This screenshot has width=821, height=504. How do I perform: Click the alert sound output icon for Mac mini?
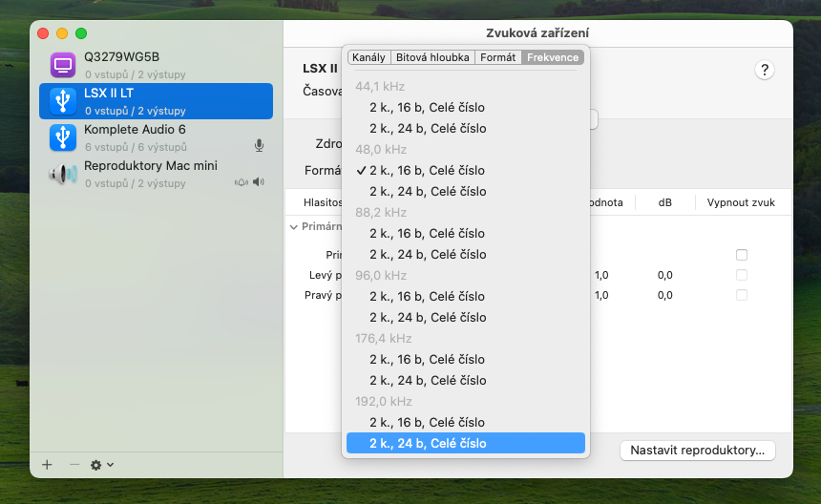(242, 182)
